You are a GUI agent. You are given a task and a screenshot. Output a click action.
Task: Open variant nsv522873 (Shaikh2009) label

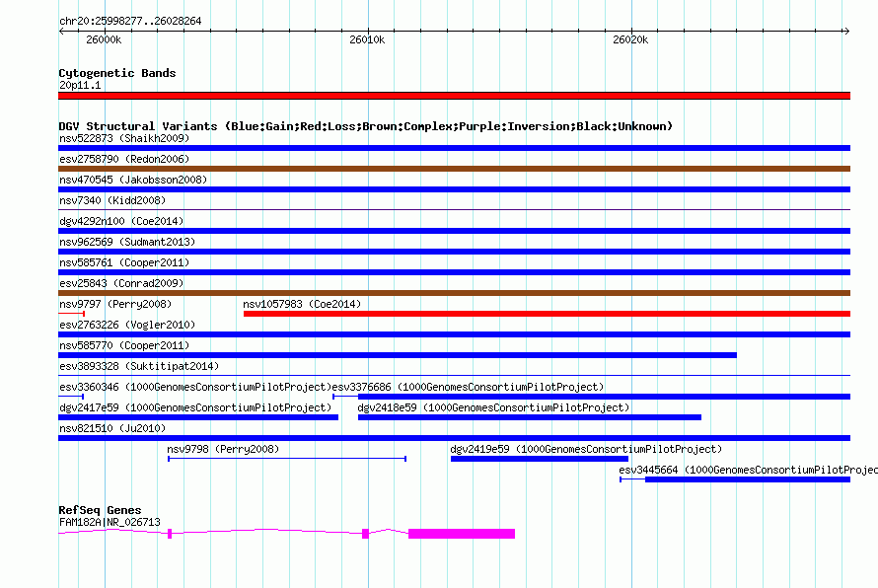pos(124,138)
